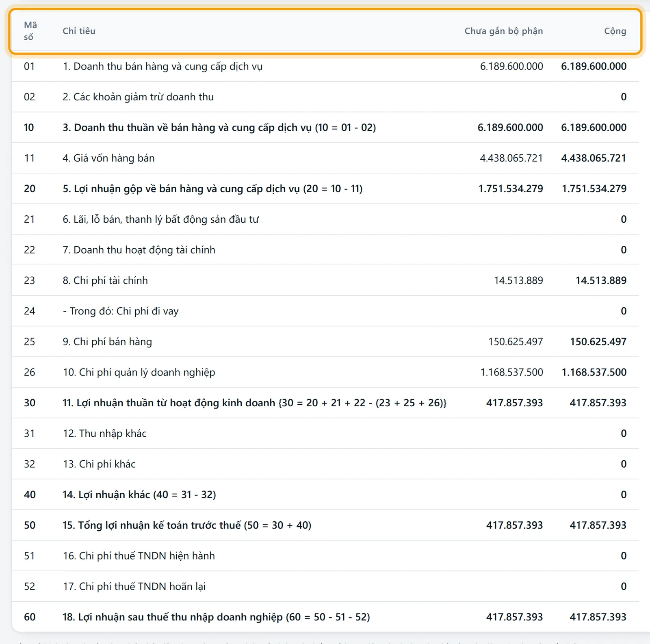Select "17. Chi phí thuế TNDN hoãn lại"
650x644 pixels.
(134, 586)
